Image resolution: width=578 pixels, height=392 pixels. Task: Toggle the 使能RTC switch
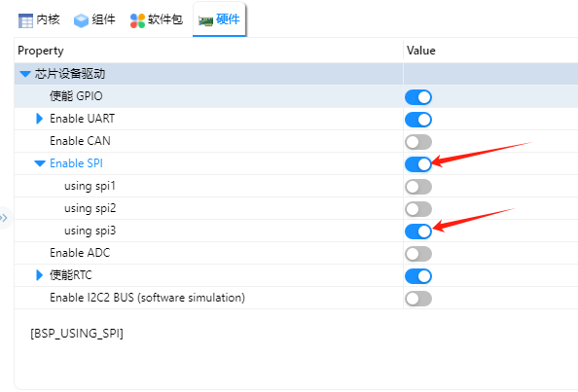pyautogui.click(x=418, y=276)
